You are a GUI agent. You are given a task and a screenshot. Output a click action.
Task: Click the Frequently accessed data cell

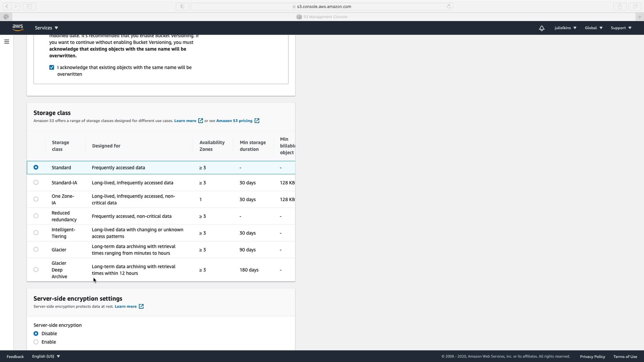[x=118, y=168]
